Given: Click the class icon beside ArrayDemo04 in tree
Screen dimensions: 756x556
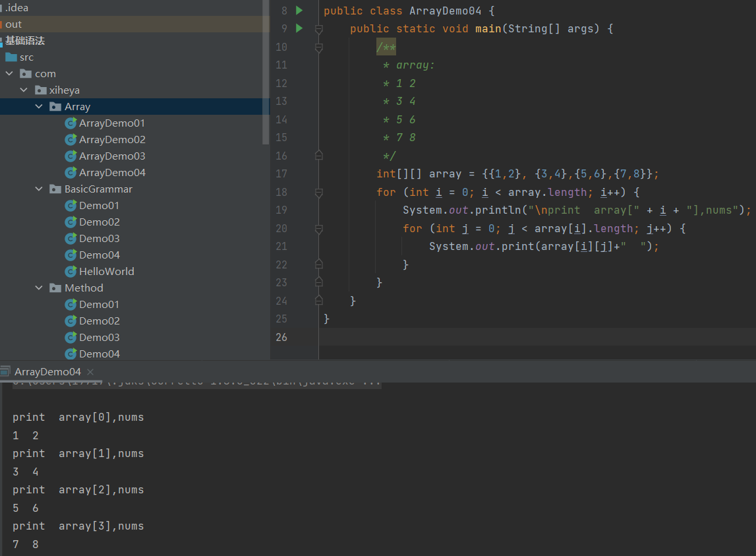Looking at the screenshot, I should coord(71,172).
